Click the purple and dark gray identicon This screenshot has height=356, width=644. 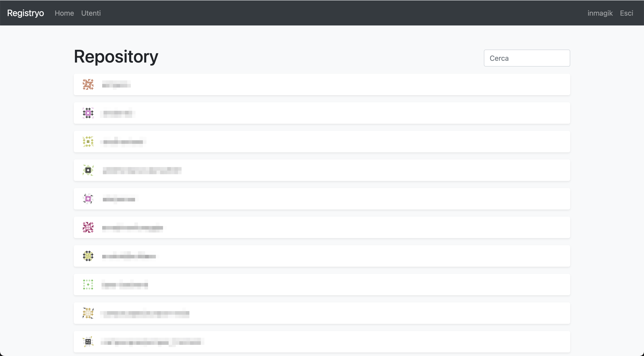tap(88, 113)
